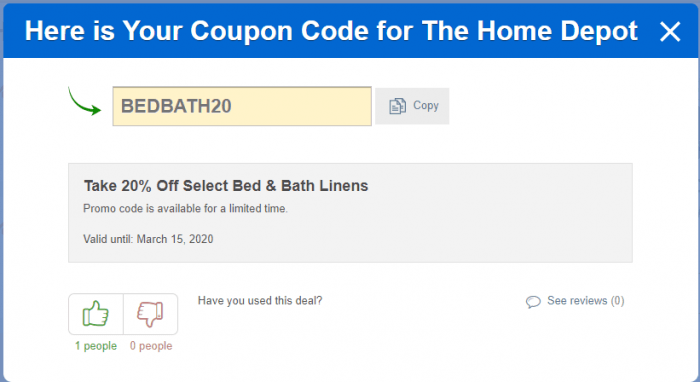The image size is (700, 382).
Task: Click the gray deal details box
Action: click(x=350, y=213)
